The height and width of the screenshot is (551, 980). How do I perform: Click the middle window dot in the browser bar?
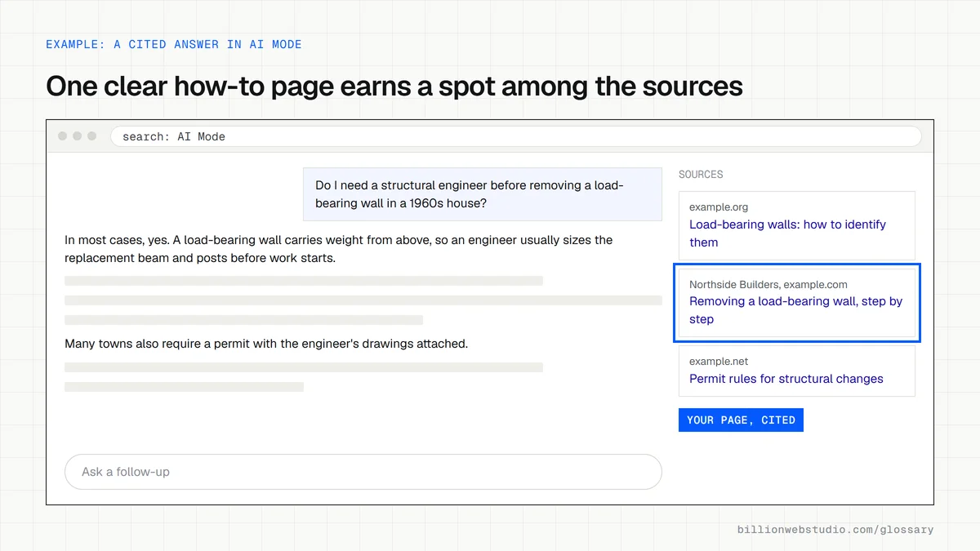pos(78,136)
